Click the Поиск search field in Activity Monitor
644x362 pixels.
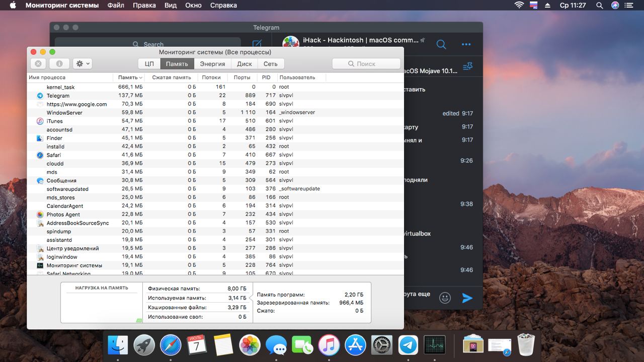(x=366, y=63)
